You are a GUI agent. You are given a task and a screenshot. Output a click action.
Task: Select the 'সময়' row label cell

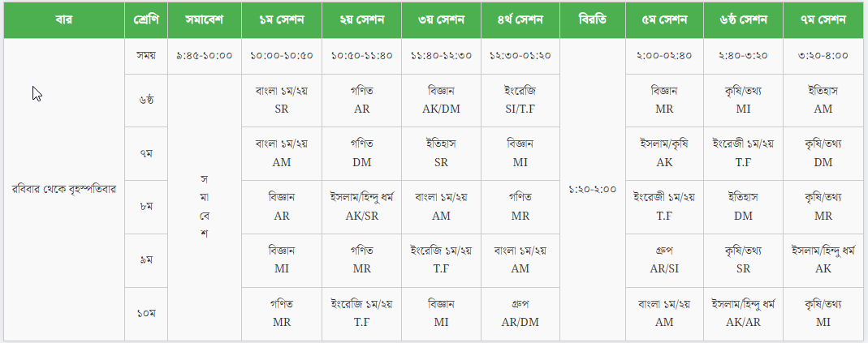point(146,56)
